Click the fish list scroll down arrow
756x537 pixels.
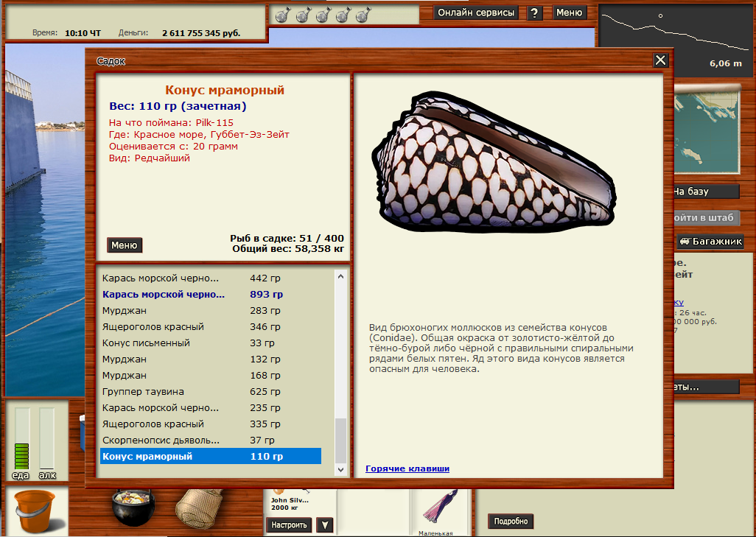(341, 469)
